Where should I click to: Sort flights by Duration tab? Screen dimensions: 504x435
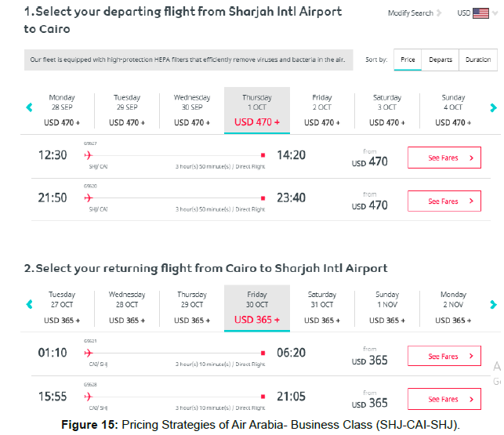[x=478, y=60]
